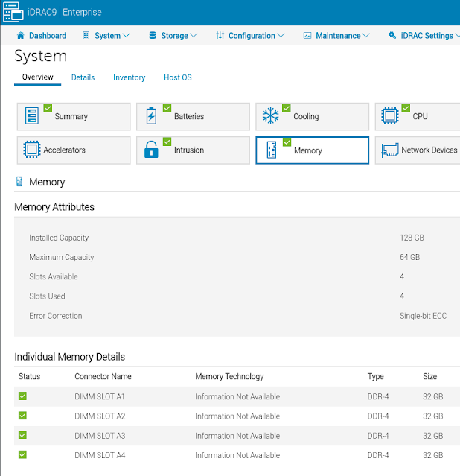Open the Host OS tab

pyautogui.click(x=177, y=77)
